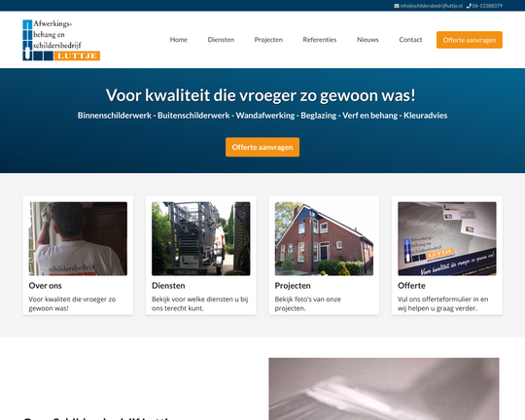Click text 'Bekijk voor welke diensten u bij ons terecht kunt.'

click(x=200, y=303)
